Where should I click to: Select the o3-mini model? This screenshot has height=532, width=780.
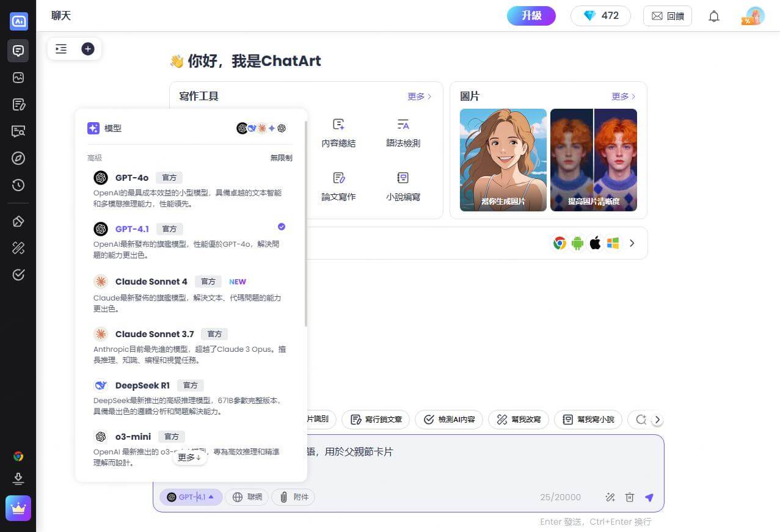190,448
